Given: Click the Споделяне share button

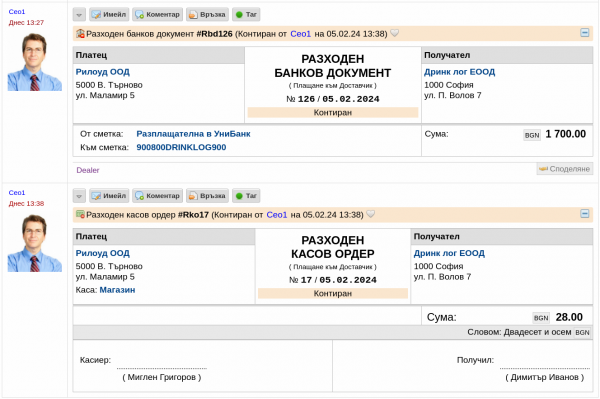Looking at the screenshot, I should coord(564,169).
